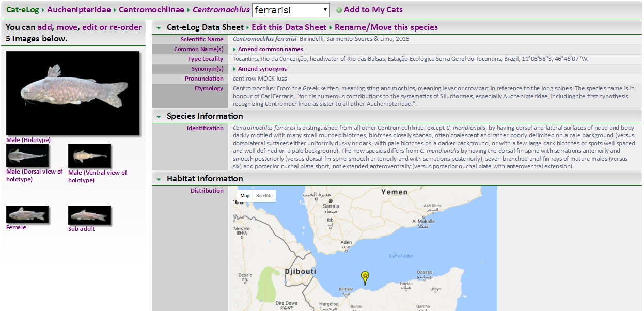The image size is (644, 311).
Task: Collapse the Cat-eLog Data Sheet section
Action: click(x=159, y=27)
